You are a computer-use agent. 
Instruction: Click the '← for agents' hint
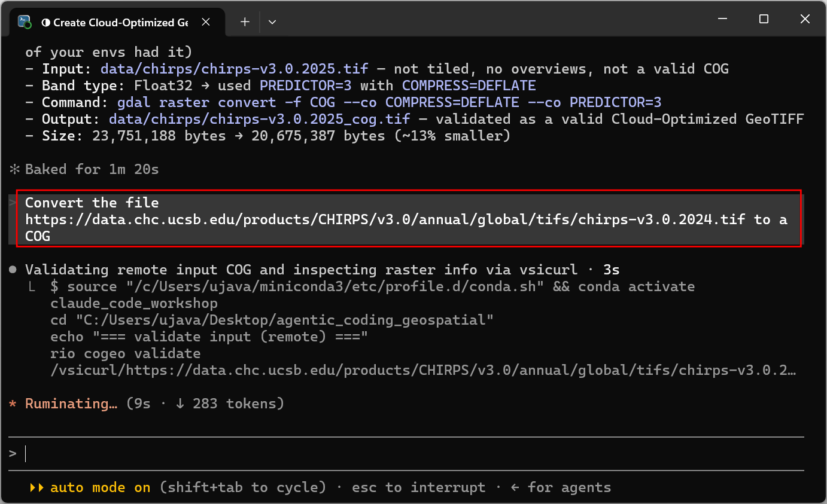tap(561, 487)
